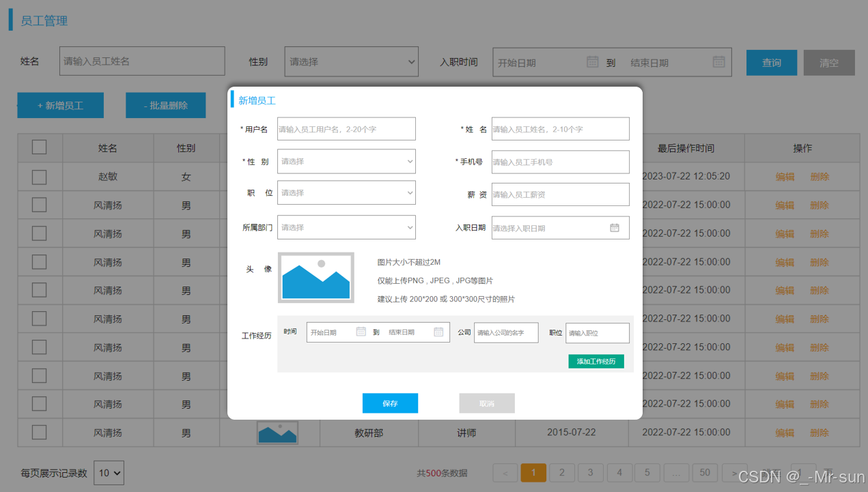Open the 每页展示记录数 page size dropdown
868x492 pixels.
point(109,472)
